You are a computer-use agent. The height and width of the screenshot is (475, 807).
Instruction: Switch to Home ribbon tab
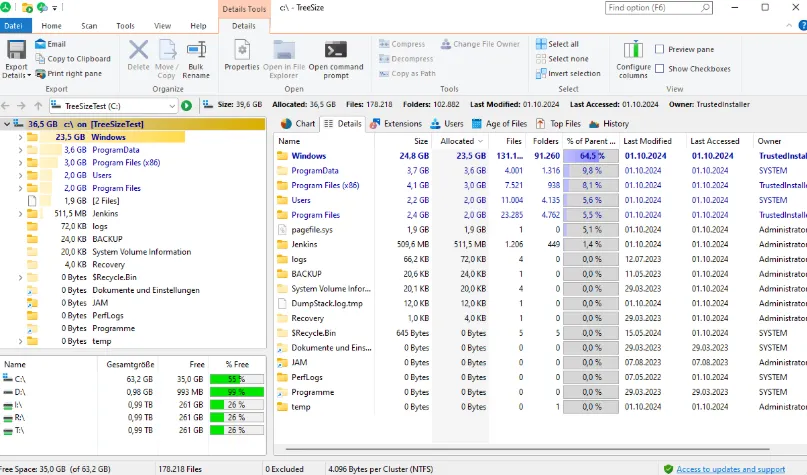tap(51, 26)
